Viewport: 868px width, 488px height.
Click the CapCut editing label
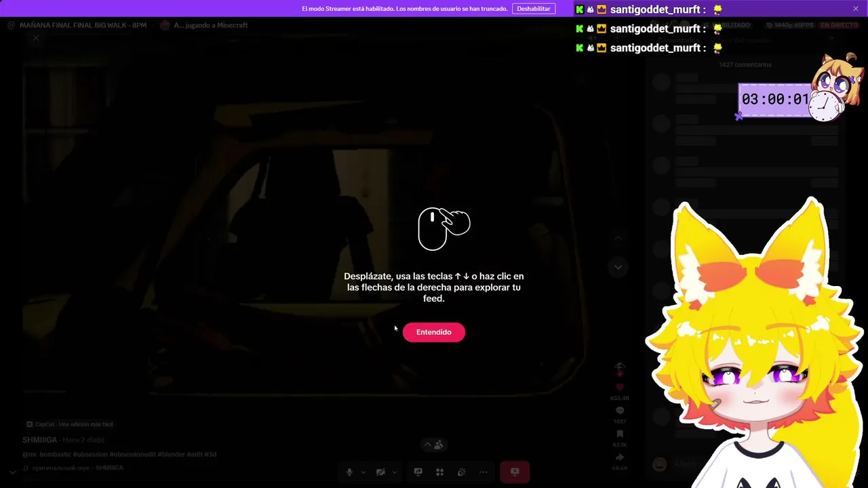pyautogui.click(x=70, y=424)
